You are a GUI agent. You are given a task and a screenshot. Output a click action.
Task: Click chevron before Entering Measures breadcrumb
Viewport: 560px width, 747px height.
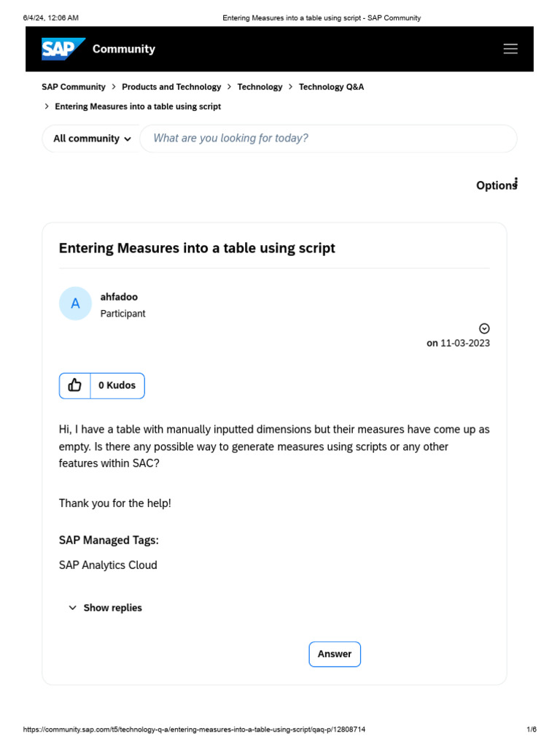coord(47,107)
